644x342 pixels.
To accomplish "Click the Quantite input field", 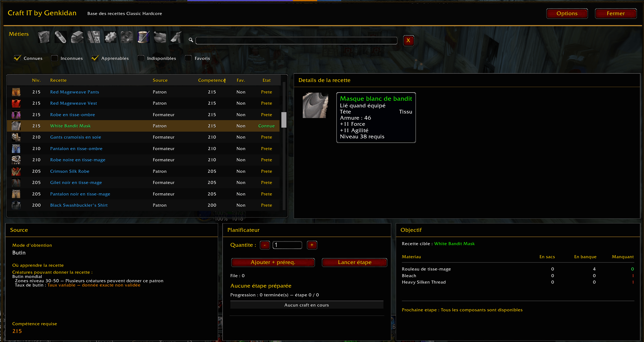I will [287, 245].
